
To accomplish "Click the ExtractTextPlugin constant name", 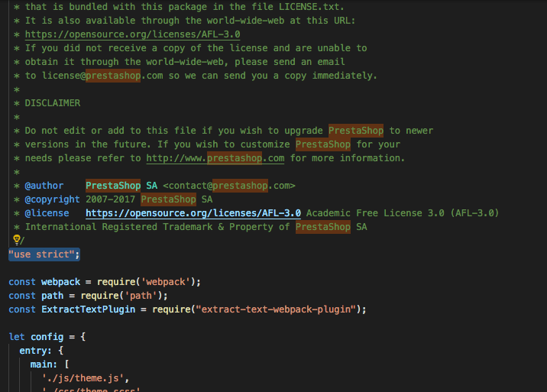I will (x=89, y=309).
